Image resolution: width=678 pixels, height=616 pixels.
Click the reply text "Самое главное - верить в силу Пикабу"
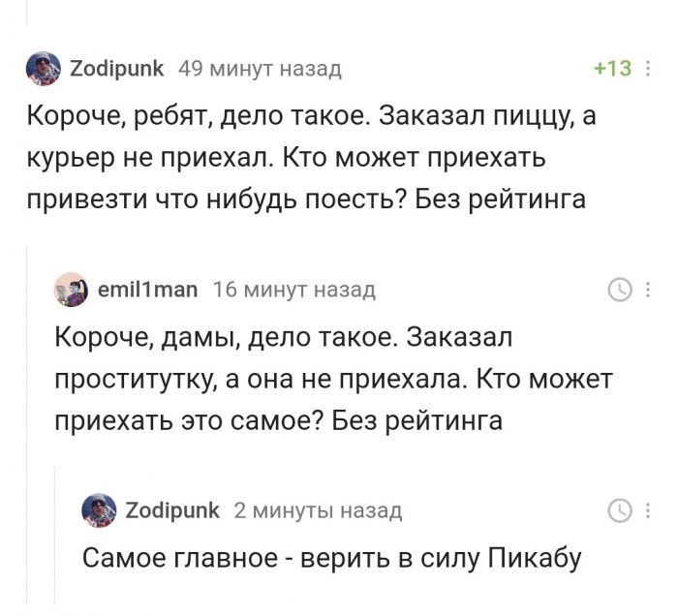pyautogui.click(x=331, y=559)
